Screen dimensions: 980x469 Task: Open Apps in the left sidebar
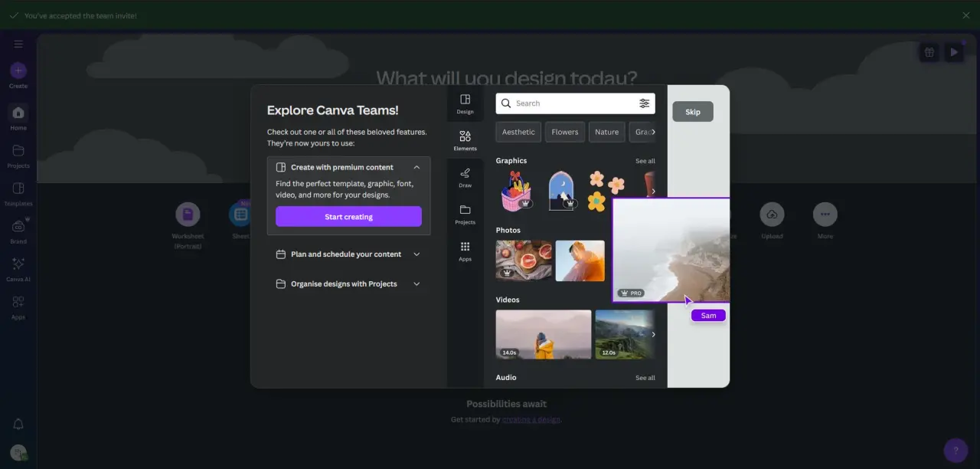point(18,302)
